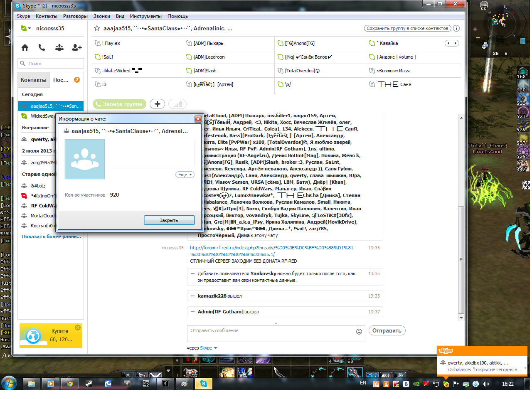Select the aaajaa515 group conversation
Image resolution: width=532 pixels, height=399 pixels.
coord(51,106)
